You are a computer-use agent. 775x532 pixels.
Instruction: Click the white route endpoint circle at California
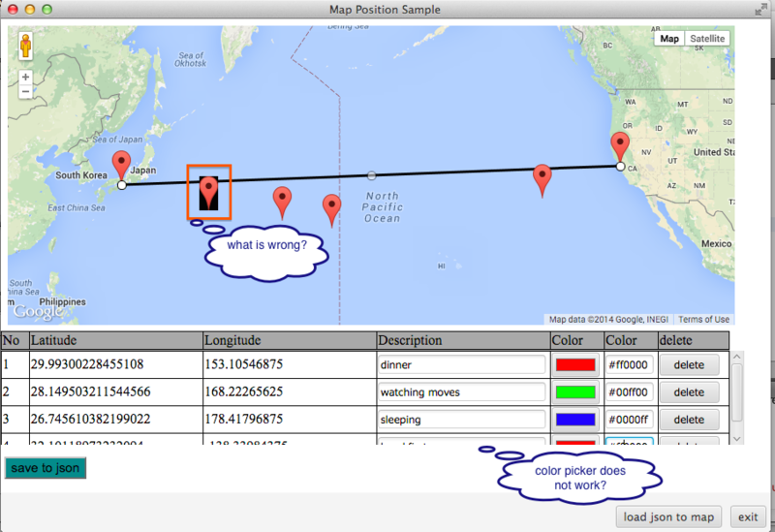(x=620, y=167)
